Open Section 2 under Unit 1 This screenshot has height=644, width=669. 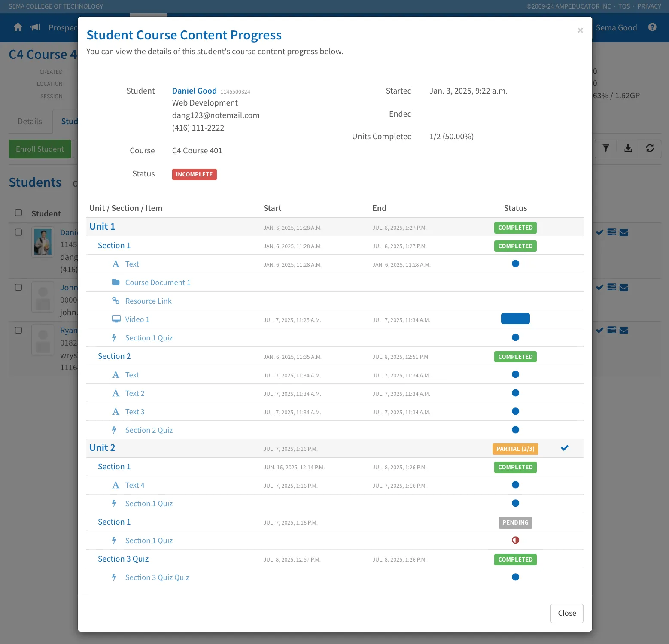(x=114, y=356)
